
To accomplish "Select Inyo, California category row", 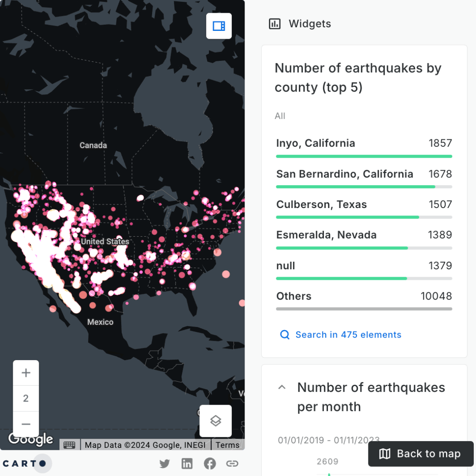I will pos(364,148).
